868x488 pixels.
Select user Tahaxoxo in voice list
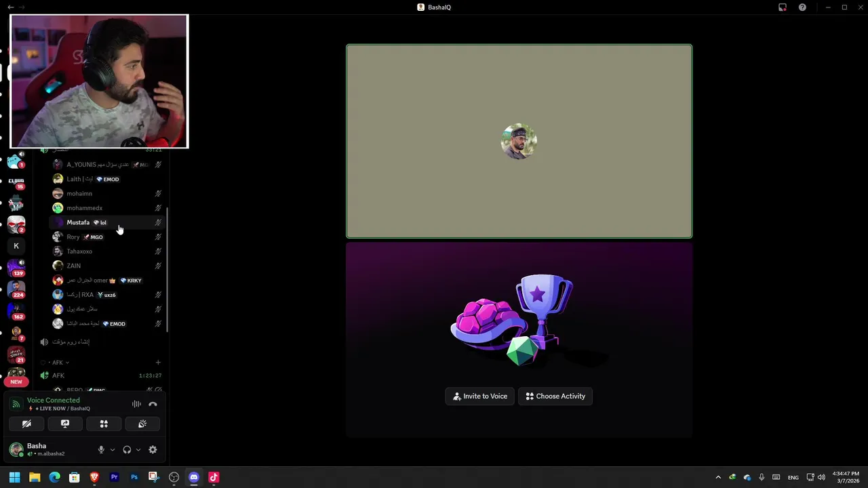pos(107,251)
